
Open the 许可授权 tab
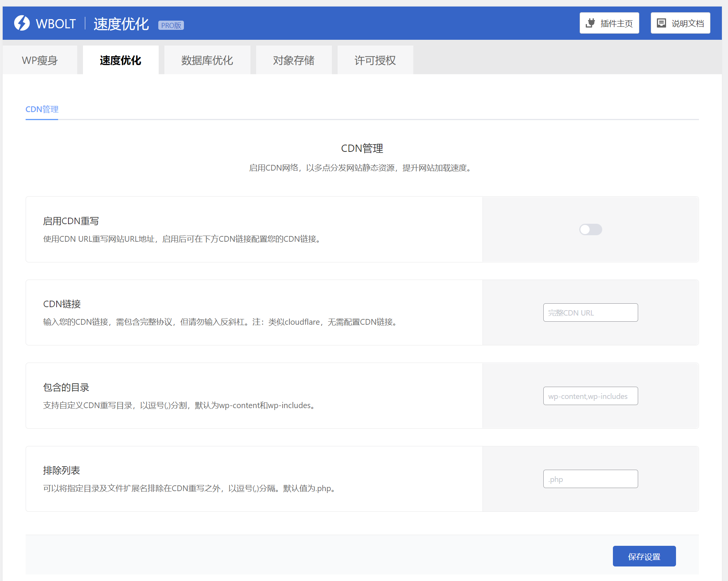pyautogui.click(x=375, y=60)
